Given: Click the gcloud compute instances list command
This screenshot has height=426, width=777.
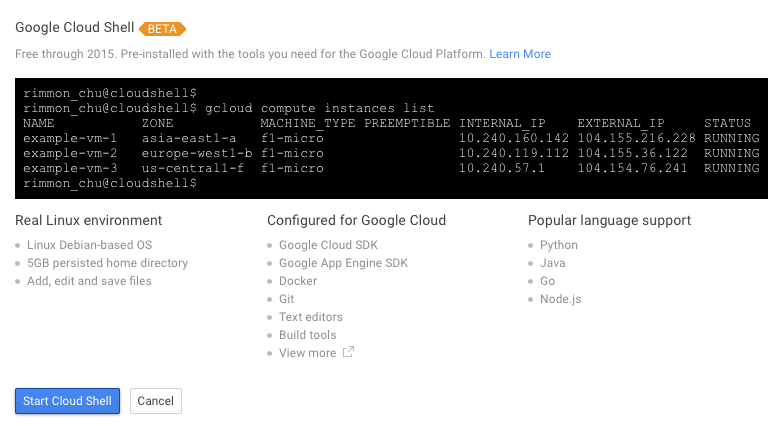Looking at the screenshot, I should coord(320,108).
